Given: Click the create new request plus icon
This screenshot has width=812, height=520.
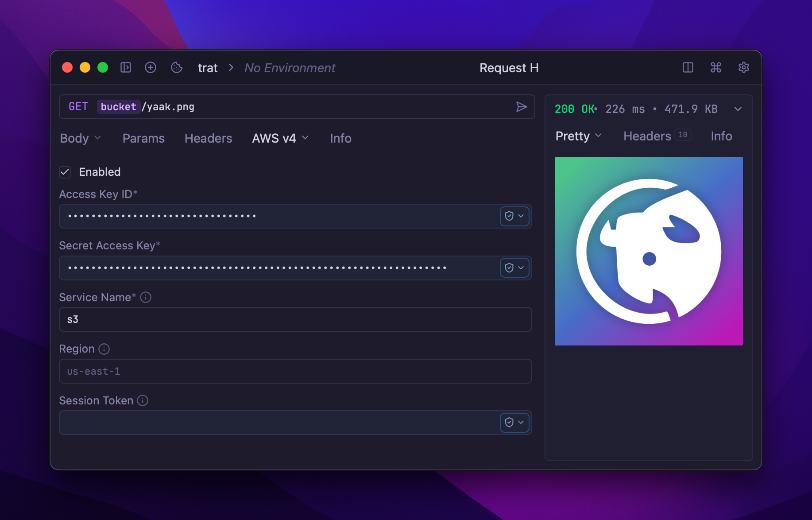Looking at the screenshot, I should click(151, 67).
